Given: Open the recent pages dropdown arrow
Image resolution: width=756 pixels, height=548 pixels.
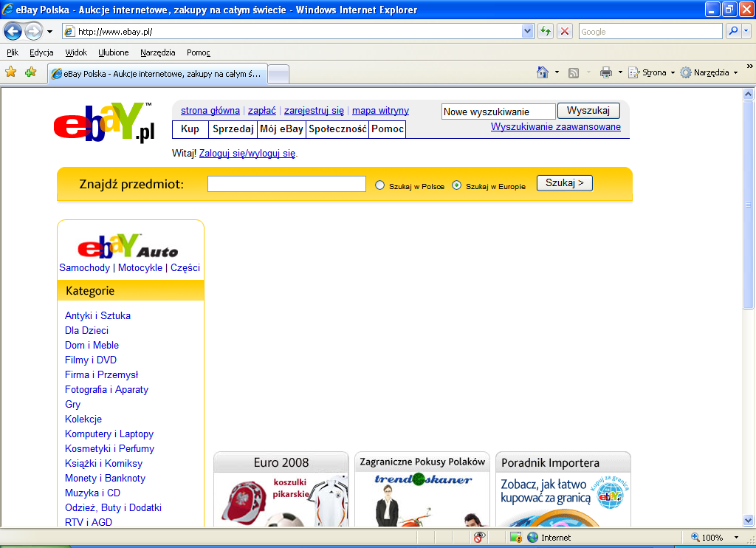Looking at the screenshot, I should [x=49, y=32].
